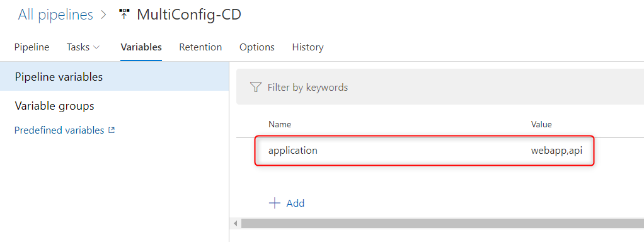644x242 pixels.
Task: Switch to the Retention tab
Action: 200,47
